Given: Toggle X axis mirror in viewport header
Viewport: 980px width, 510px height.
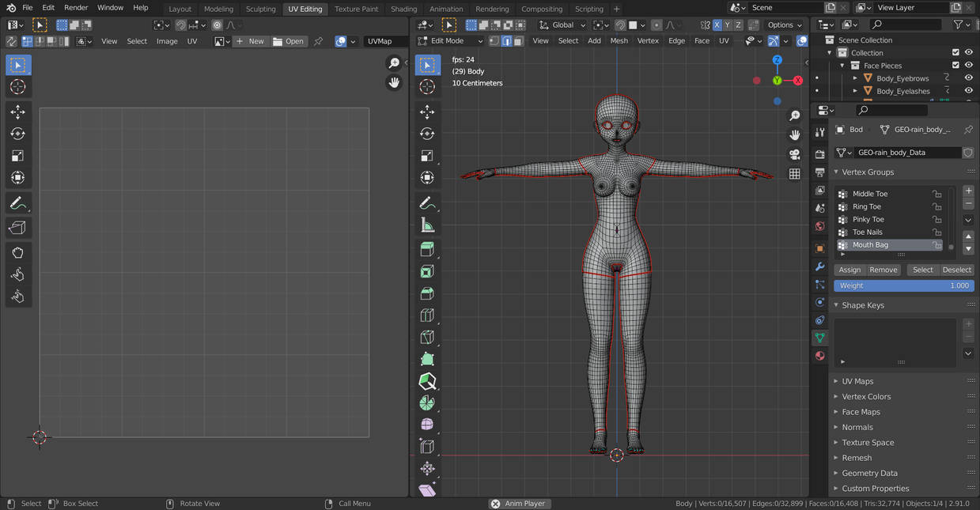Looking at the screenshot, I should (717, 25).
